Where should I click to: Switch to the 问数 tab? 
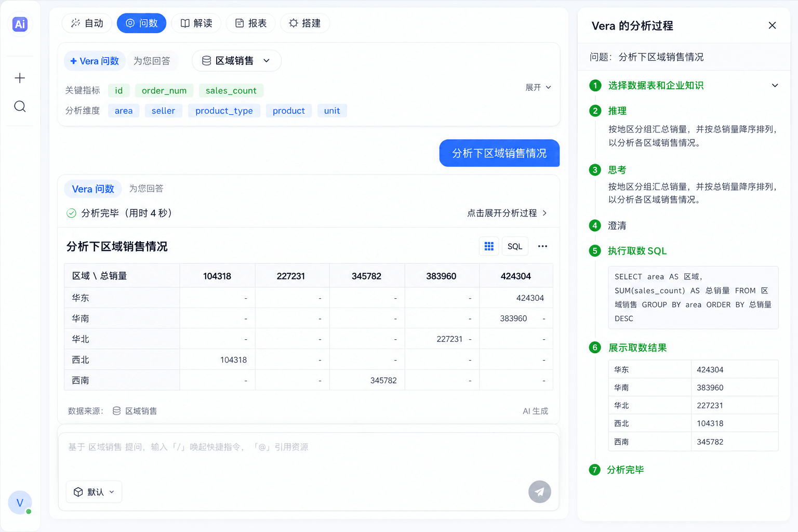[141, 23]
